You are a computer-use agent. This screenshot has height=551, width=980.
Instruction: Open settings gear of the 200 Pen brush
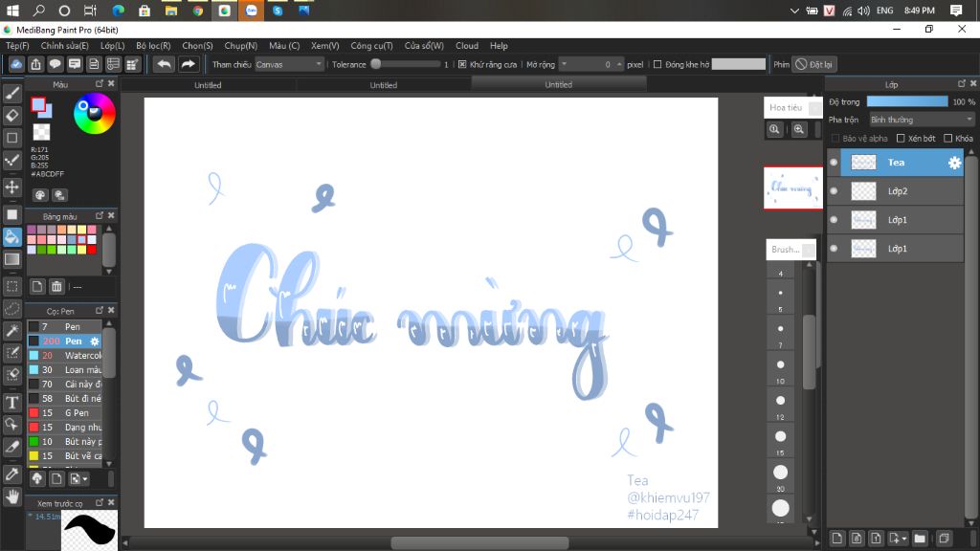click(95, 342)
